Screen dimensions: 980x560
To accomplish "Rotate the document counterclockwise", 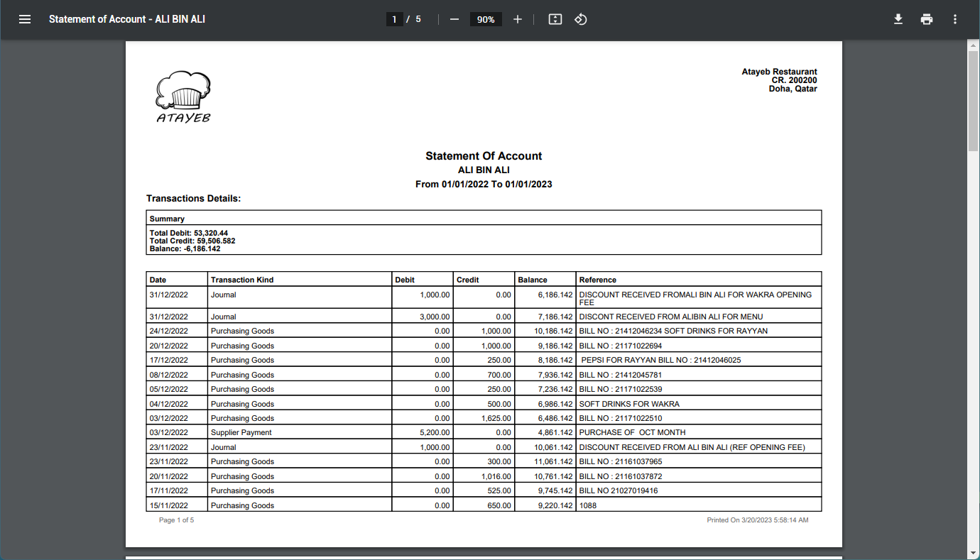I will pos(581,19).
